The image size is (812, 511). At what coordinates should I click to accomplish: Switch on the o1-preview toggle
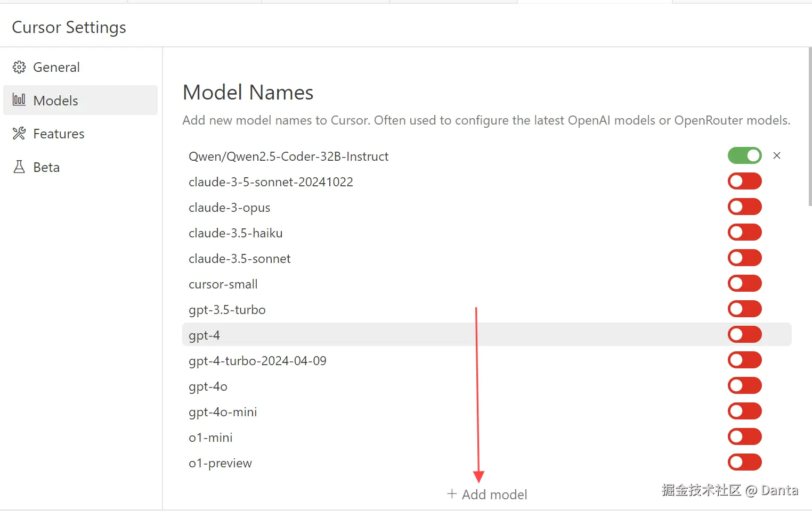[x=744, y=462]
